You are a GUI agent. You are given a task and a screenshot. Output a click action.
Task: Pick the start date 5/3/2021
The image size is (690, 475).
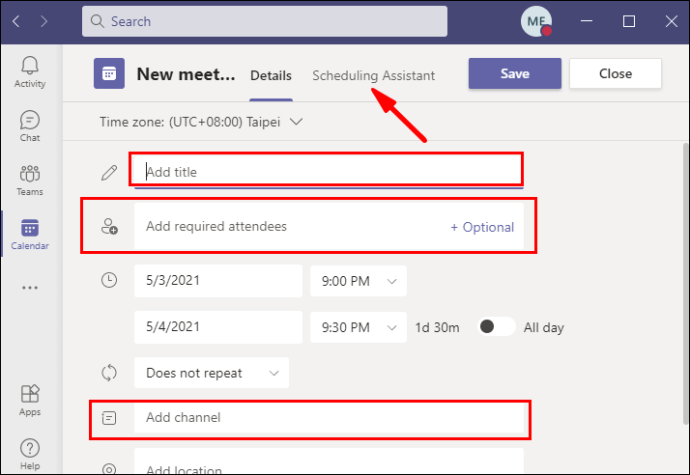click(x=218, y=280)
